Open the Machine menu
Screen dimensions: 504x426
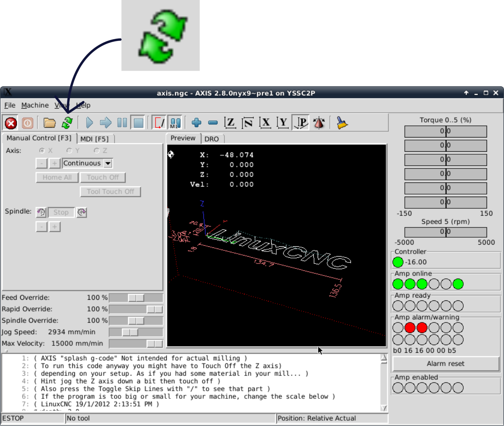point(34,105)
